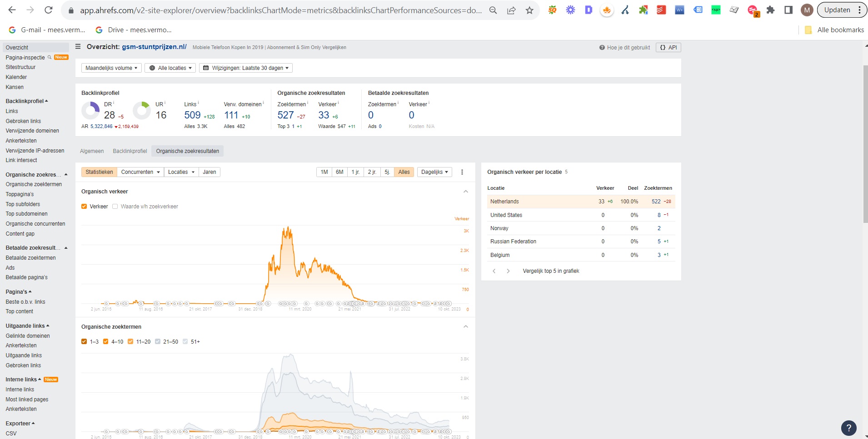Viewport: 868px width, 439px height.
Task: Click the zoom magnifier icon in address bar
Action: (x=493, y=10)
